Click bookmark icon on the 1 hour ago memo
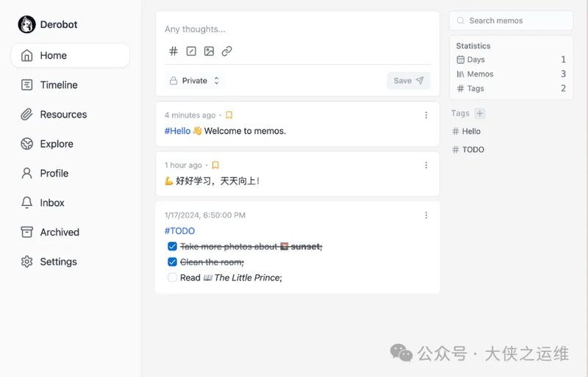Viewport: 588px width, 377px height. 215,165
